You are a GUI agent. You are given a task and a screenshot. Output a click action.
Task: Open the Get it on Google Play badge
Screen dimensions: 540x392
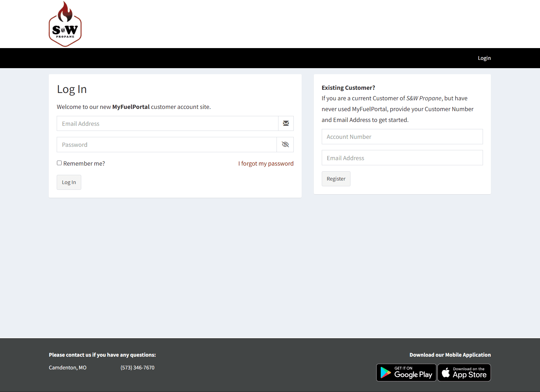click(406, 373)
